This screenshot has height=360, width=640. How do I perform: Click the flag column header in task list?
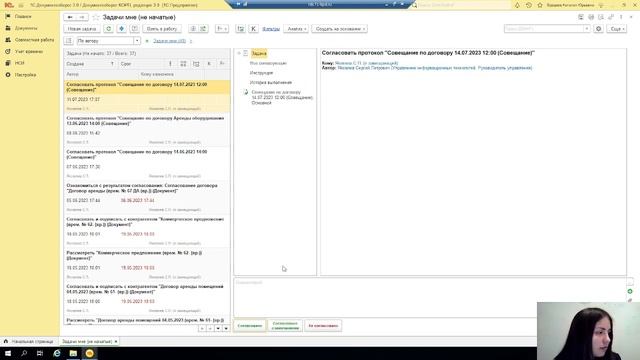(x=222, y=64)
